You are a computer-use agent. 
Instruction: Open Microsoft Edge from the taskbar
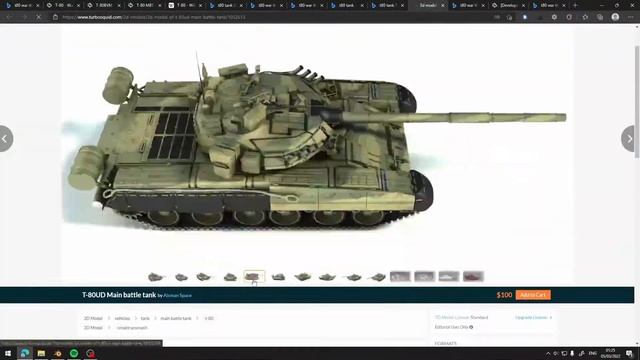[x=24, y=353]
